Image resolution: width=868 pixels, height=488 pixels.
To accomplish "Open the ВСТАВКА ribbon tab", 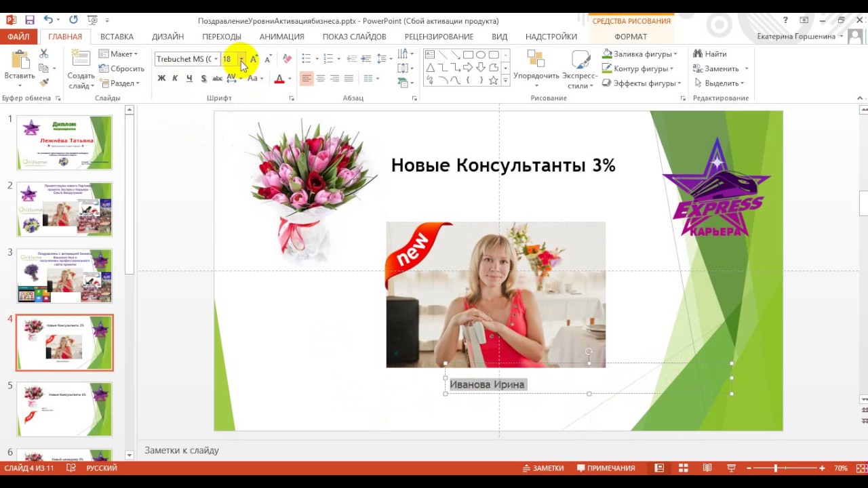I will (x=117, y=37).
